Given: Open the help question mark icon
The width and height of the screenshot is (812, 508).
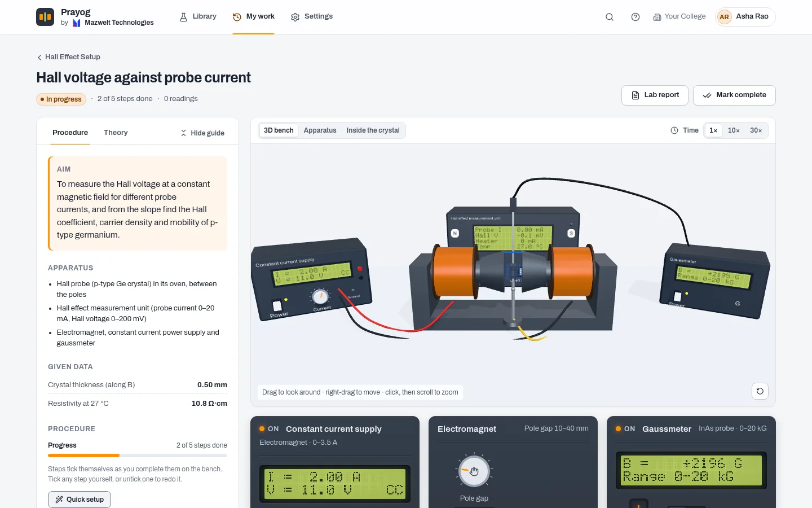Looking at the screenshot, I should [636, 17].
